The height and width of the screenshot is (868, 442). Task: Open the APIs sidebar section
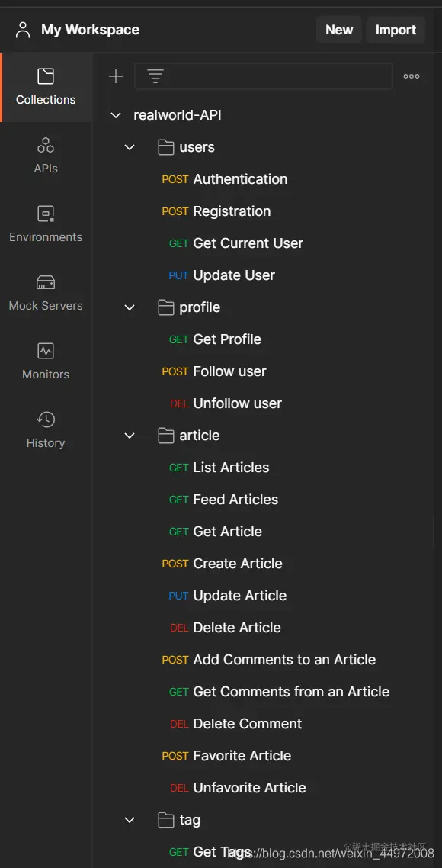pyautogui.click(x=46, y=156)
